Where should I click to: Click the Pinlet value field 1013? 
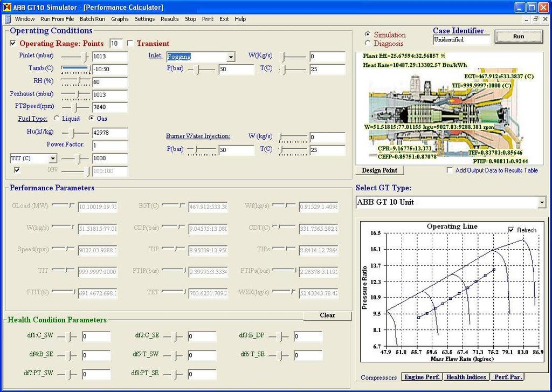click(x=110, y=57)
